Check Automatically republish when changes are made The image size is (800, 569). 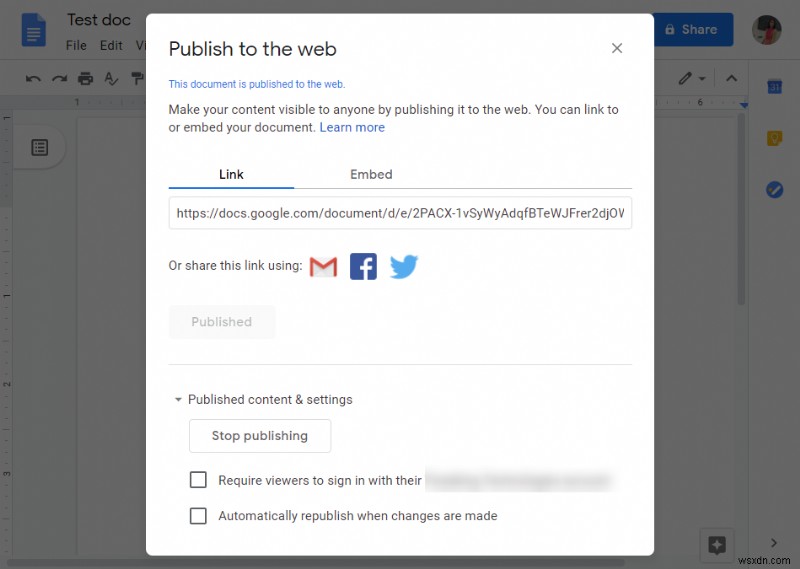pyautogui.click(x=198, y=516)
